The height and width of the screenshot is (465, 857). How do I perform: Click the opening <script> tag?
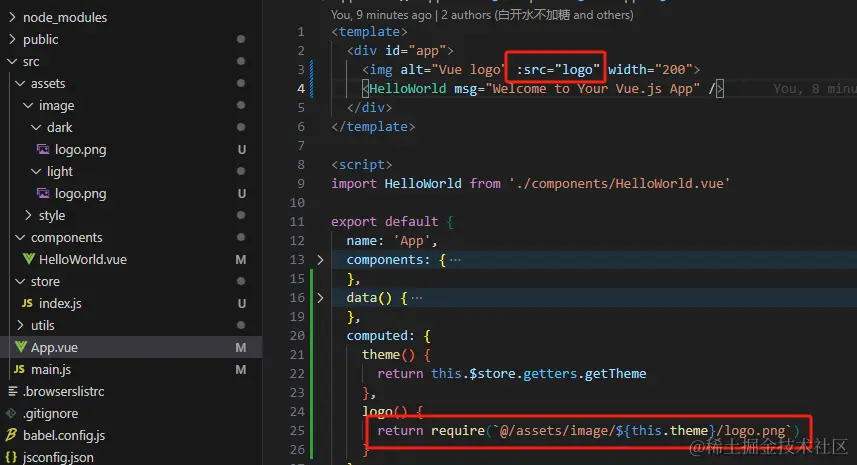[362, 164]
